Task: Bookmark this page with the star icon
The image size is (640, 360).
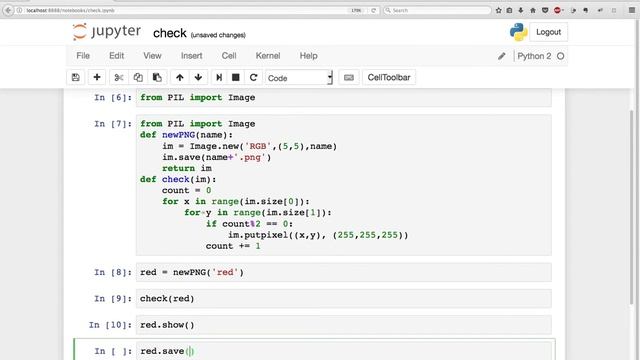Action: 498,10
